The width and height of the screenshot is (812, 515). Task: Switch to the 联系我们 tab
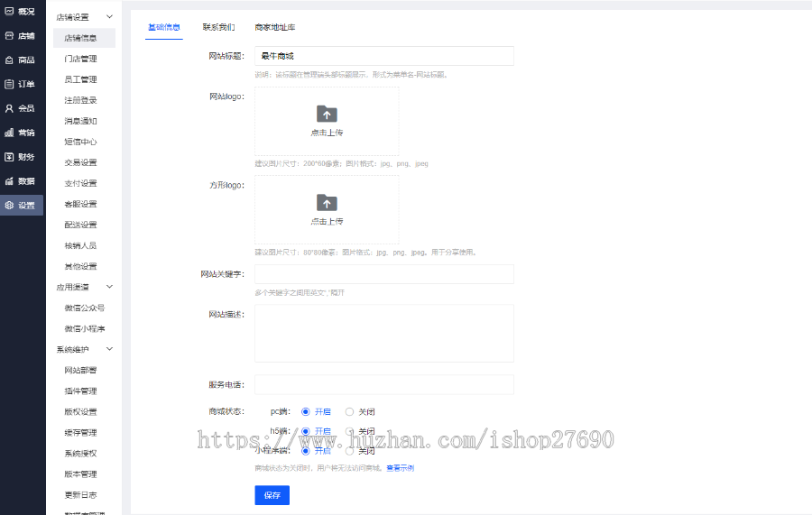tap(218, 27)
